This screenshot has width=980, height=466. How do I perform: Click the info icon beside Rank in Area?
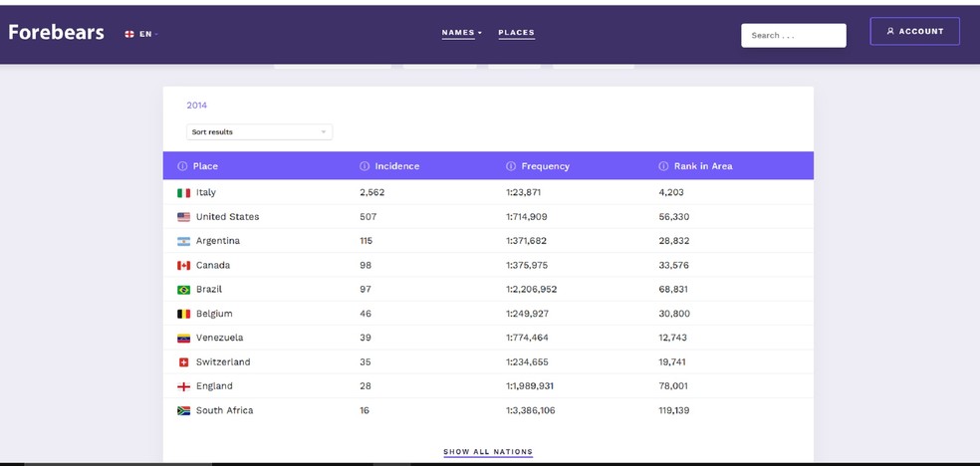(x=663, y=166)
